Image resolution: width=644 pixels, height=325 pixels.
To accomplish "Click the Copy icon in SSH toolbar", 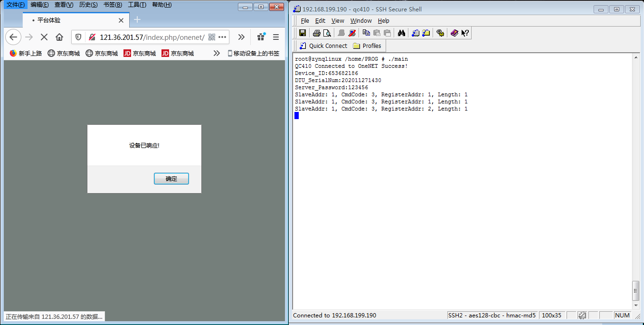I will pos(366,33).
